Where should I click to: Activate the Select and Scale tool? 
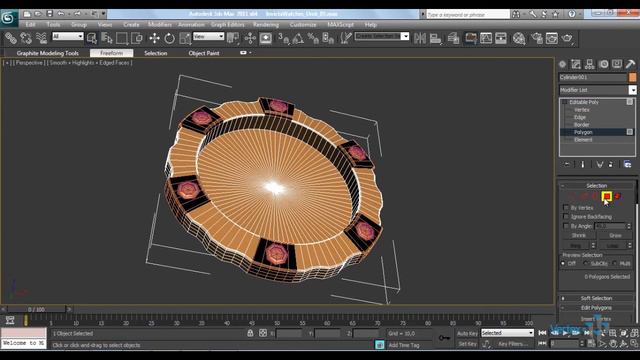(x=185, y=38)
